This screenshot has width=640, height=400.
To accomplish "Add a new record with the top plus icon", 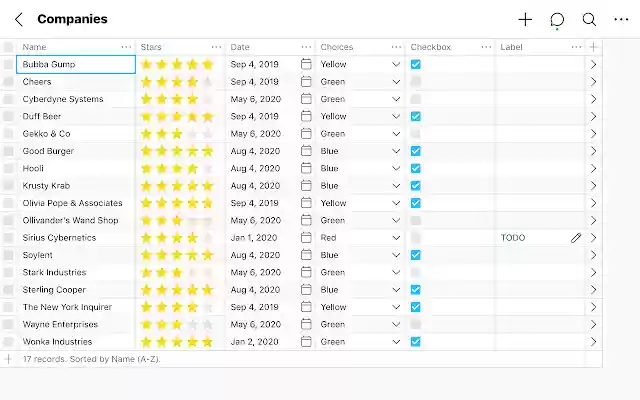I will tap(525, 19).
